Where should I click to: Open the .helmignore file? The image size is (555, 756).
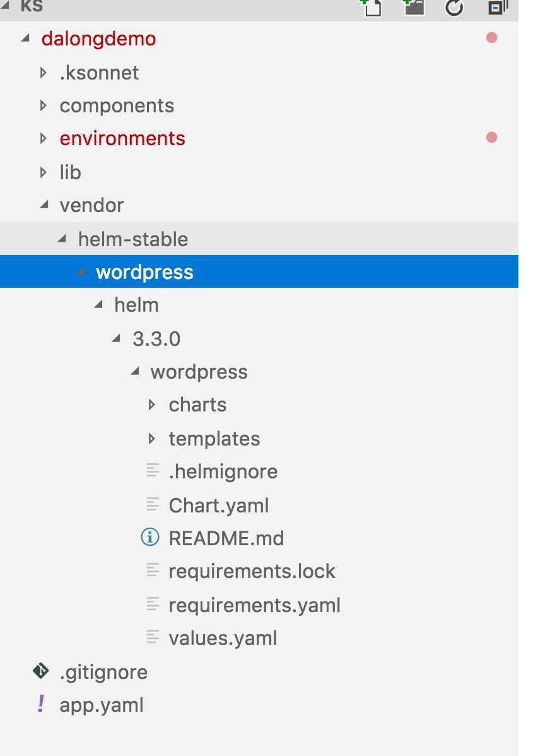[x=223, y=471]
